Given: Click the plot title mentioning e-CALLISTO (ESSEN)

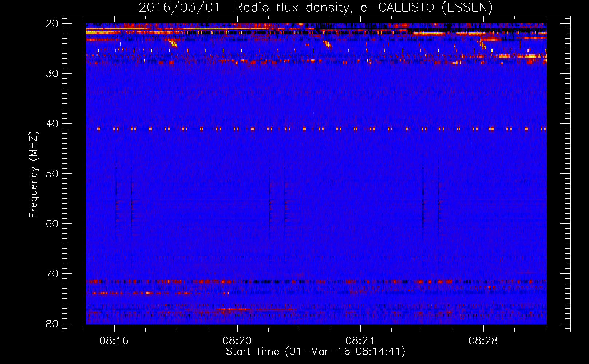Looking at the screenshot, I should (316, 8).
